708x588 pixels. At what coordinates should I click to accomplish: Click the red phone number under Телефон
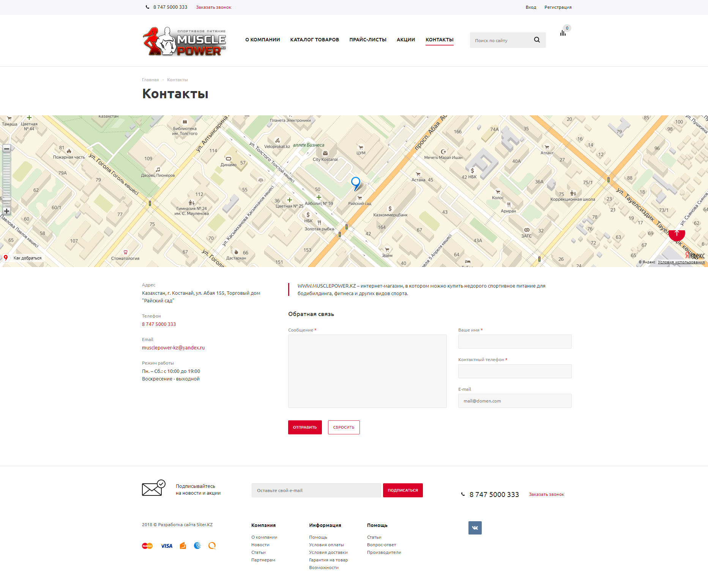coord(159,324)
